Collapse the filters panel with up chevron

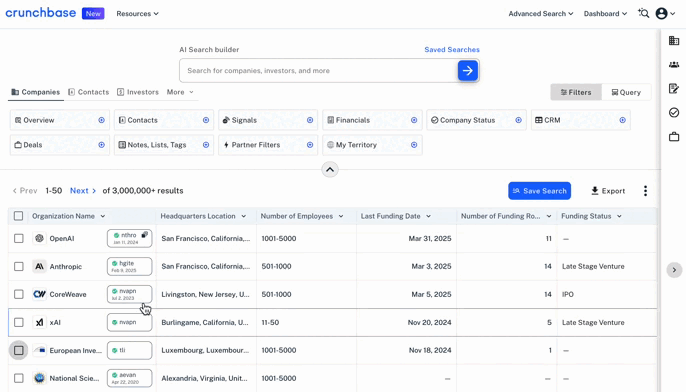click(330, 169)
